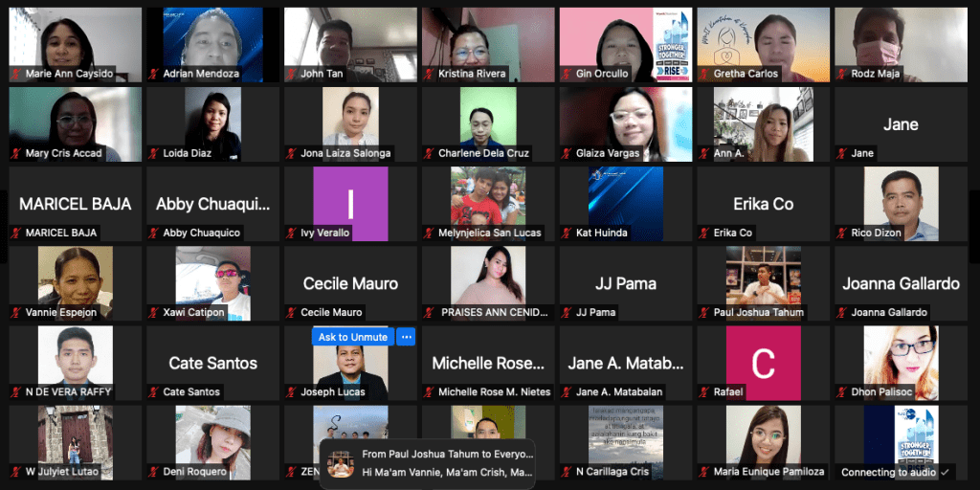Click muted mic icon beside Rico Dizon

click(x=842, y=233)
